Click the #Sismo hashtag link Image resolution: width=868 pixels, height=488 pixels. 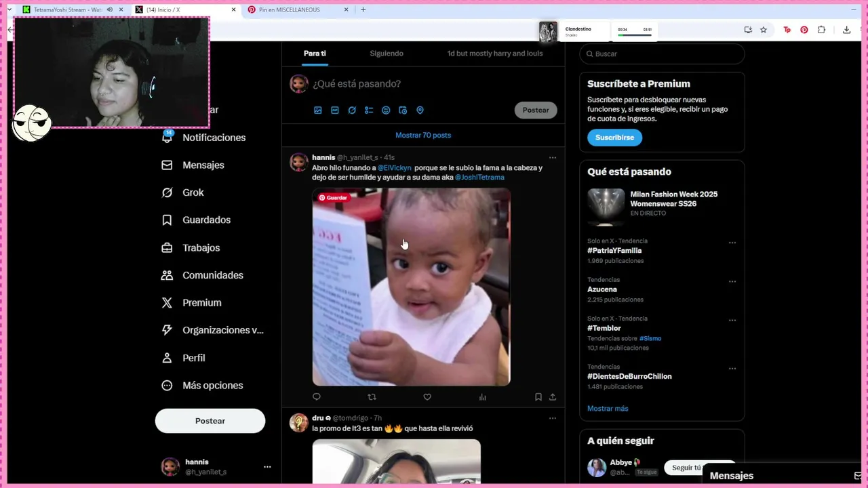(650, 338)
